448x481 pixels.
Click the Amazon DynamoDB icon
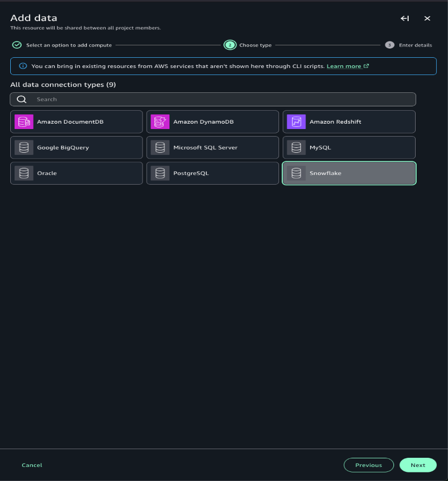(x=160, y=122)
